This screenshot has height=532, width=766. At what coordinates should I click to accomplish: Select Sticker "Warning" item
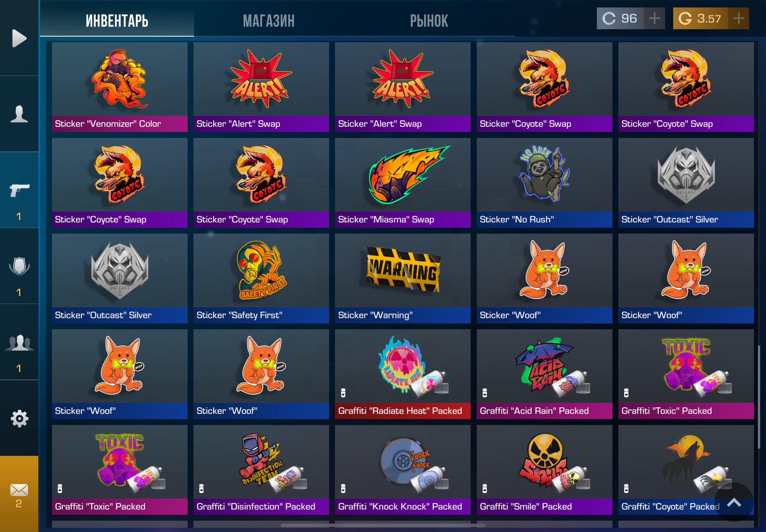(x=402, y=278)
